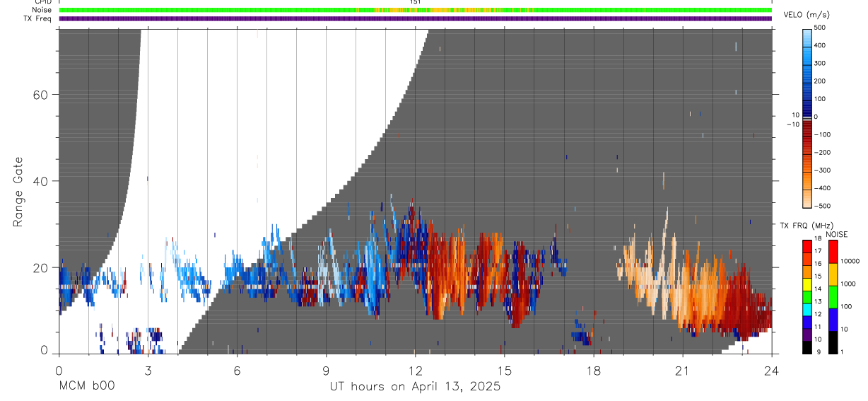
Task: Click the 3 tick label on UT hours axis
Action: point(148,371)
